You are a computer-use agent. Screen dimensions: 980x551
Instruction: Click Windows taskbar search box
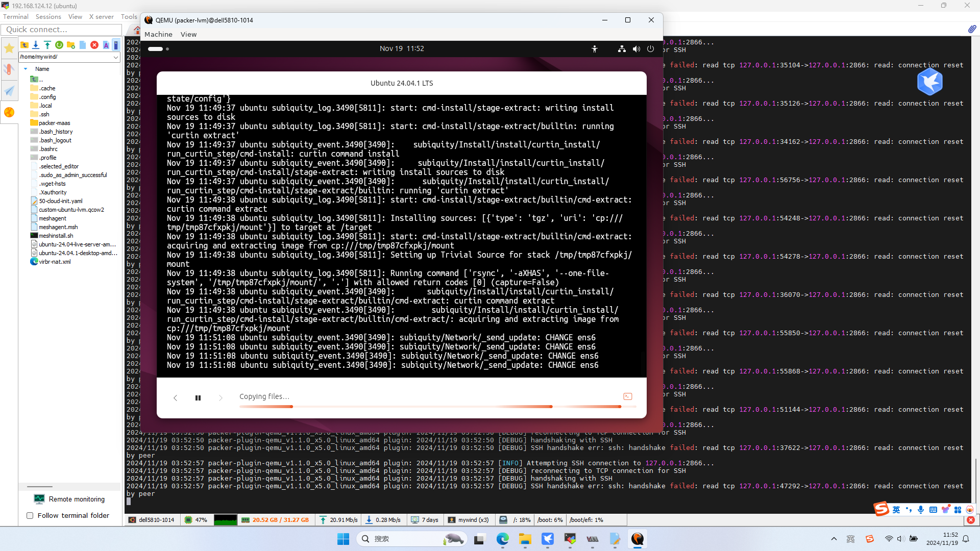pyautogui.click(x=411, y=539)
